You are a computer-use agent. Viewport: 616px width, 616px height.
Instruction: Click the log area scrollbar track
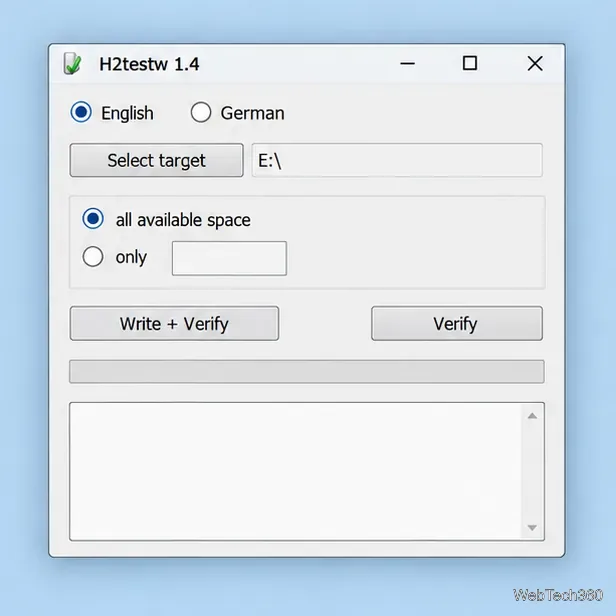pyautogui.click(x=532, y=471)
